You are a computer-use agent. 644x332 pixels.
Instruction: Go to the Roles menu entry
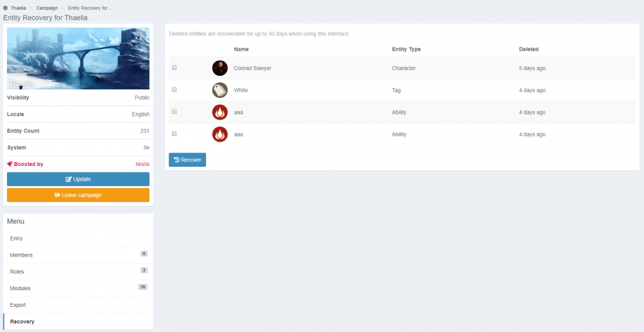point(17,272)
